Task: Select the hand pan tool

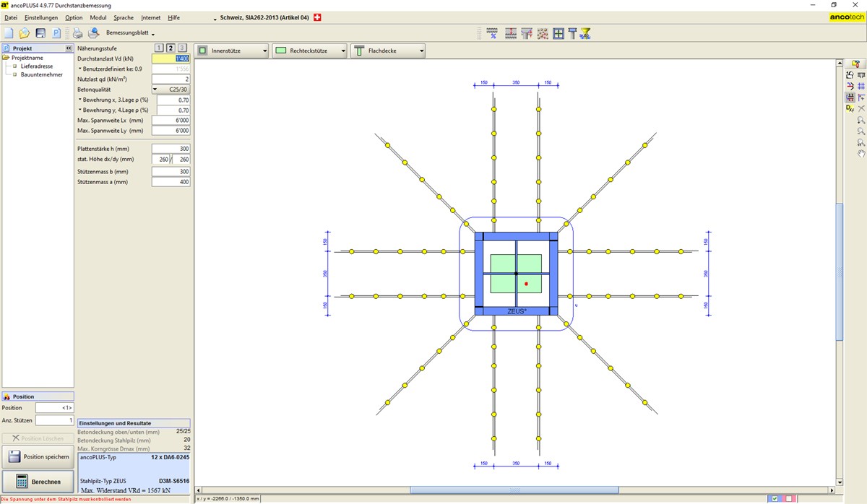Action: click(860, 154)
